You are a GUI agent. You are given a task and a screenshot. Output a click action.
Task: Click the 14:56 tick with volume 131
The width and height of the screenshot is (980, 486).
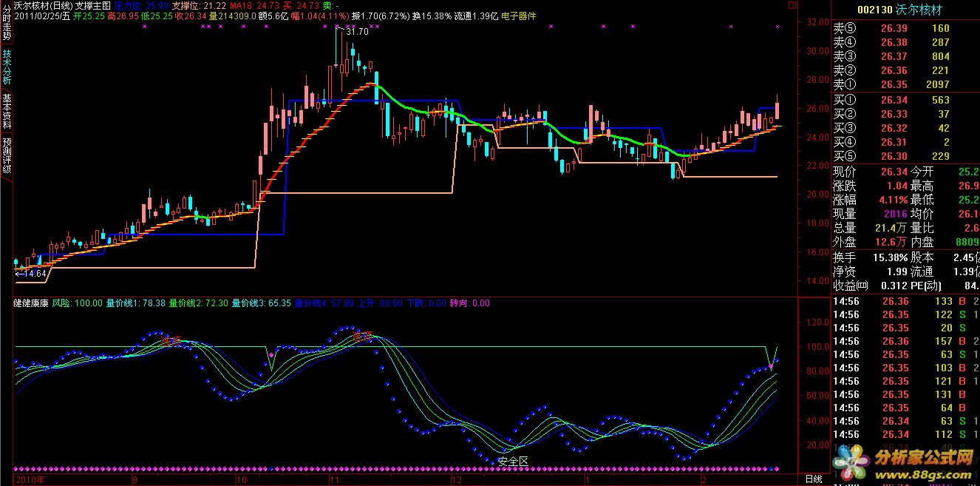pos(905,394)
